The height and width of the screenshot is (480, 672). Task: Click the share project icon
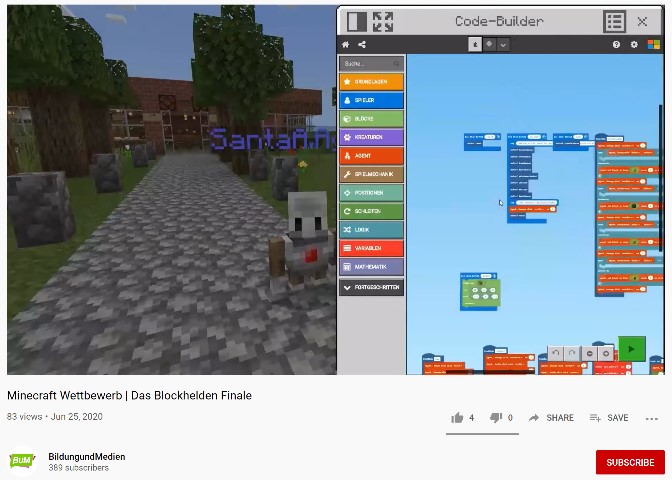[x=362, y=45]
